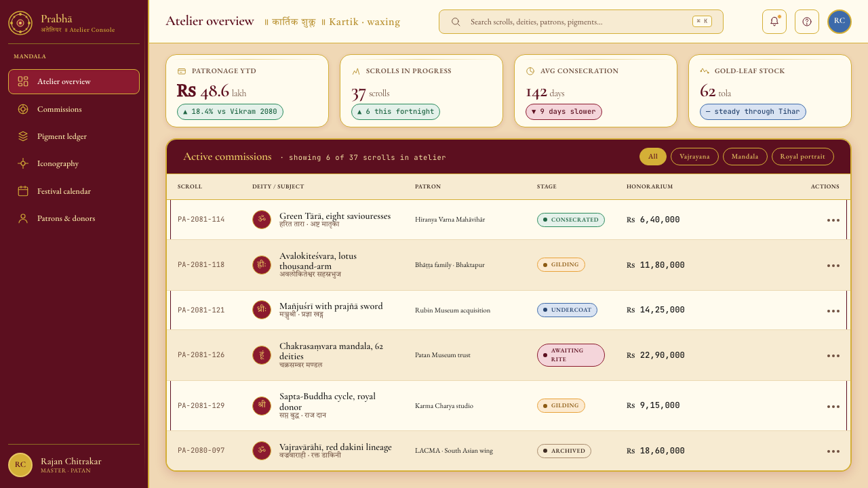Open Green Tārā, eight saviouresses title
The width and height of the screenshot is (868, 488).
[335, 216]
